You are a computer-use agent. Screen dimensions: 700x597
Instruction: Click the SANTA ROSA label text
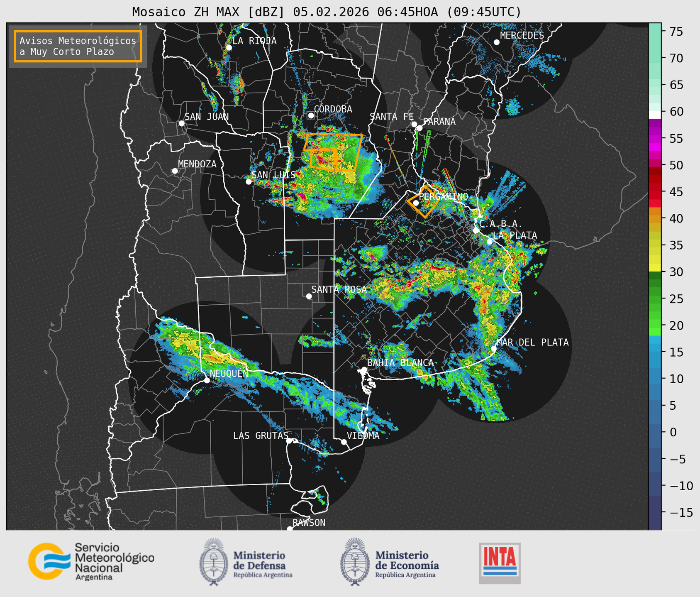point(339,289)
